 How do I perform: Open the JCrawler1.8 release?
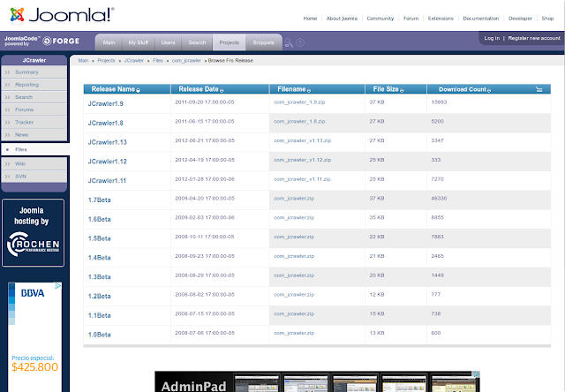[106, 124]
